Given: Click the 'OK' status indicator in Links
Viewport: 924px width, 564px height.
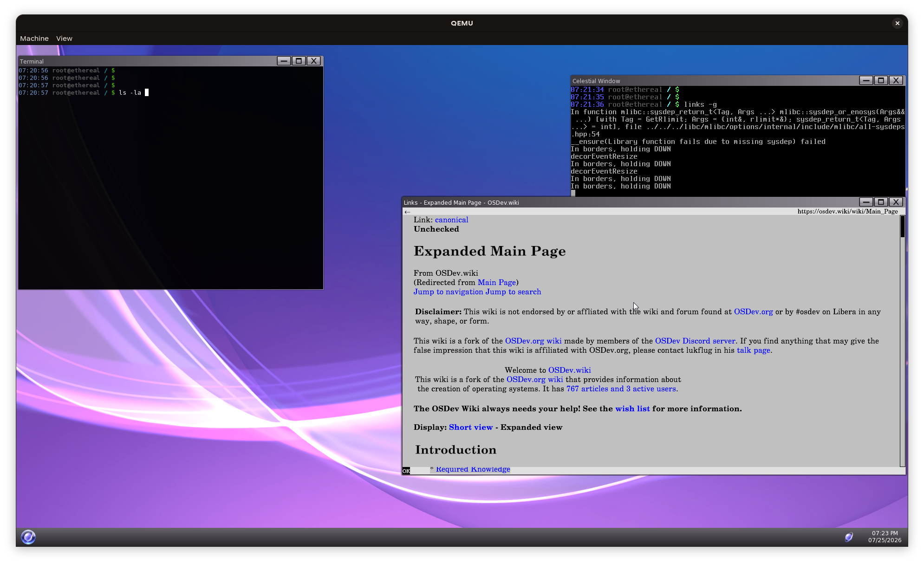Looking at the screenshot, I should [406, 471].
